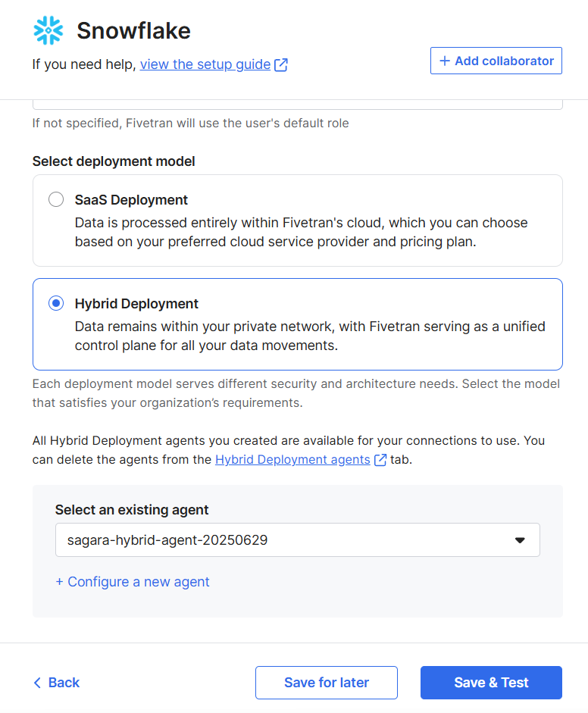Click the Hybrid Deployment description text card
This screenshot has height=713, width=588.
pos(298,324)
